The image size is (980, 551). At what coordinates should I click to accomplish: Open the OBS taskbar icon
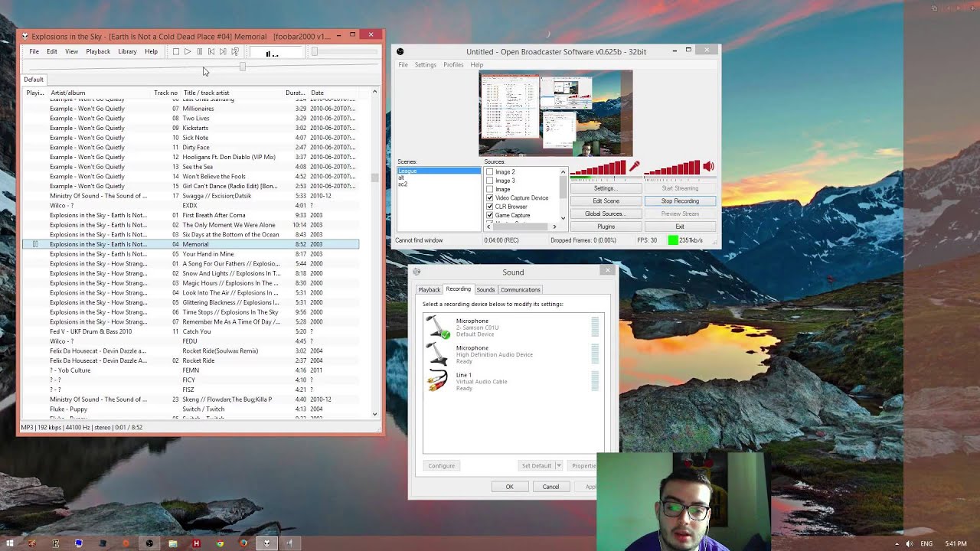pyautogui.click(x=149, y=543)
